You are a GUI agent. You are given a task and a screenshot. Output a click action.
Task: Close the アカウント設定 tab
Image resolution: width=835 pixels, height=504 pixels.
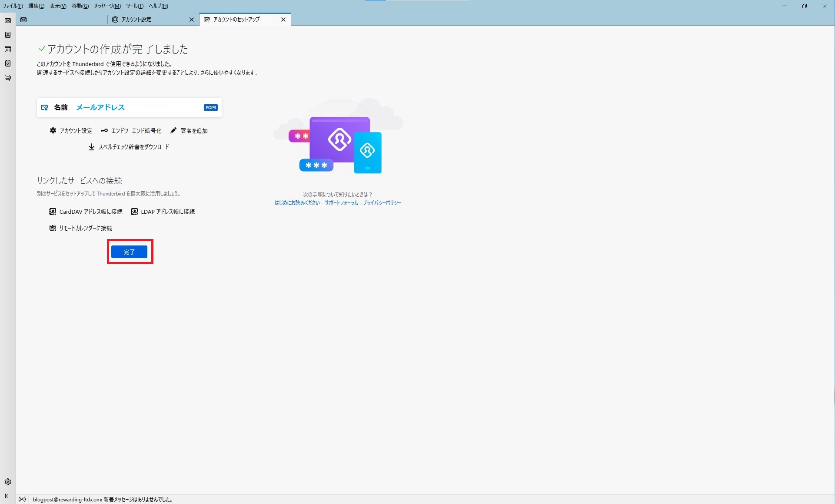[x=192, y=20]
